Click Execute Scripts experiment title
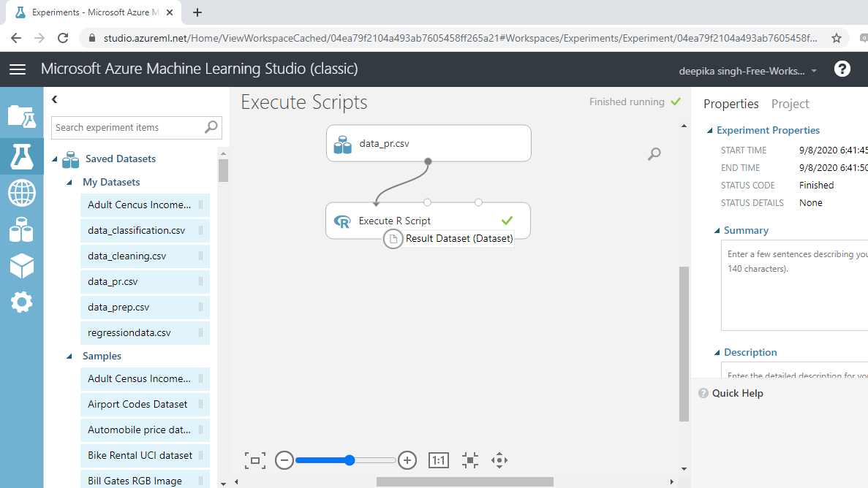This screenshot has height=488, width=868. [x=304, y=102]
